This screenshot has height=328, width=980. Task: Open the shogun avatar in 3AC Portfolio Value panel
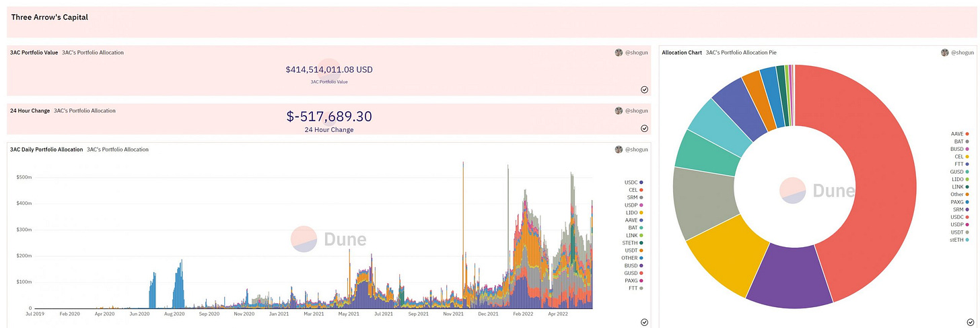point(619,53)
